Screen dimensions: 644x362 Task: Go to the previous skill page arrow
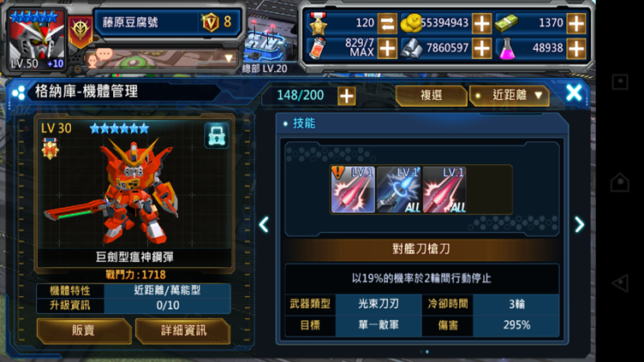[x=264, y=224]
